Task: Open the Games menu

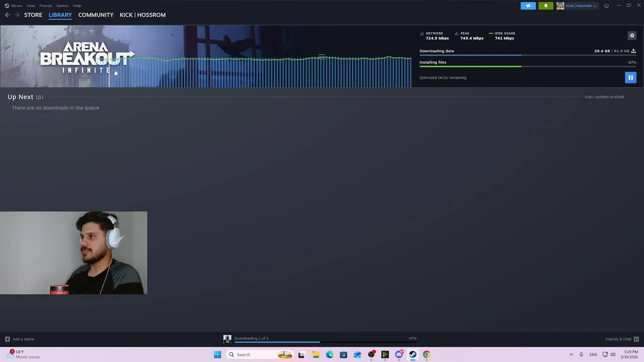Action: [62, 6]
